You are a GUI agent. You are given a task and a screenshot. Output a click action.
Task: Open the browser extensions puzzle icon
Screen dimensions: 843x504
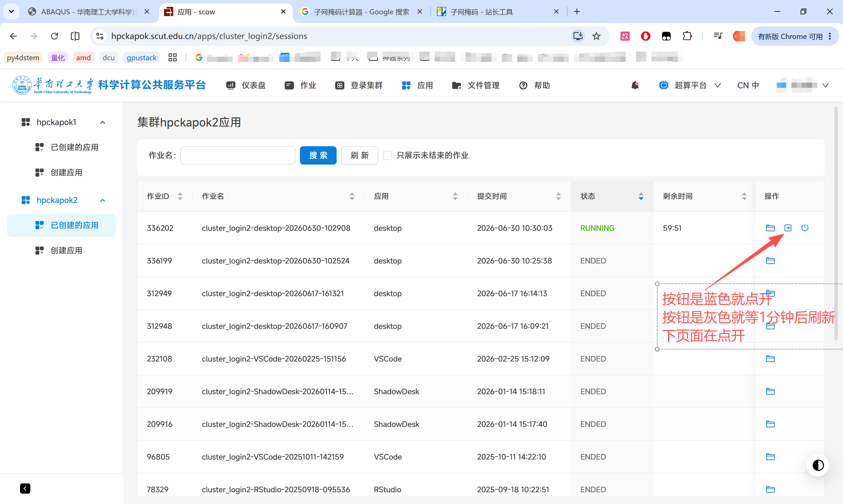point(687,36)
